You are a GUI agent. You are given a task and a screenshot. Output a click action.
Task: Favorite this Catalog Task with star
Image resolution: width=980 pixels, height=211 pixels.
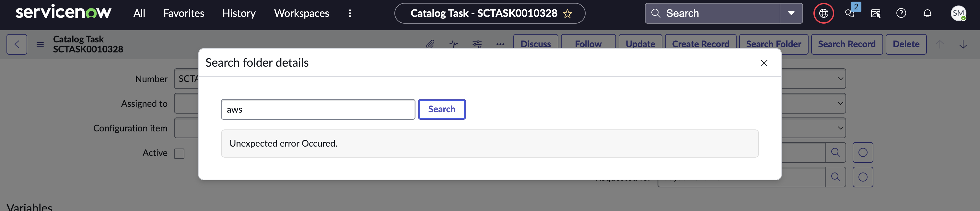pyautogui.click(x=567, y=14)
